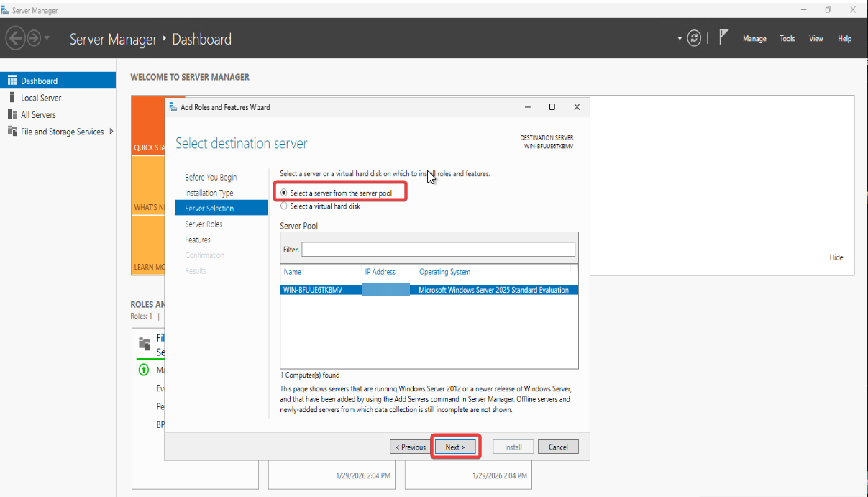Click the Next button
The image size is (868, 497).
[x=454, y=447]
